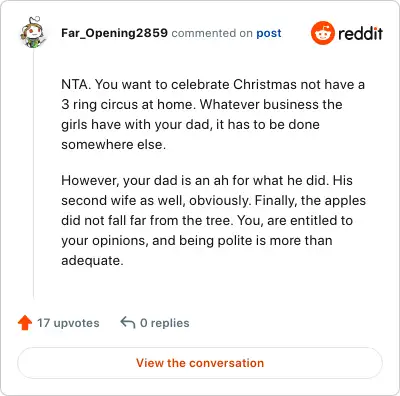
Task: Click the Far_Opening2859 Snoo avatar
Action: [33, 32]
